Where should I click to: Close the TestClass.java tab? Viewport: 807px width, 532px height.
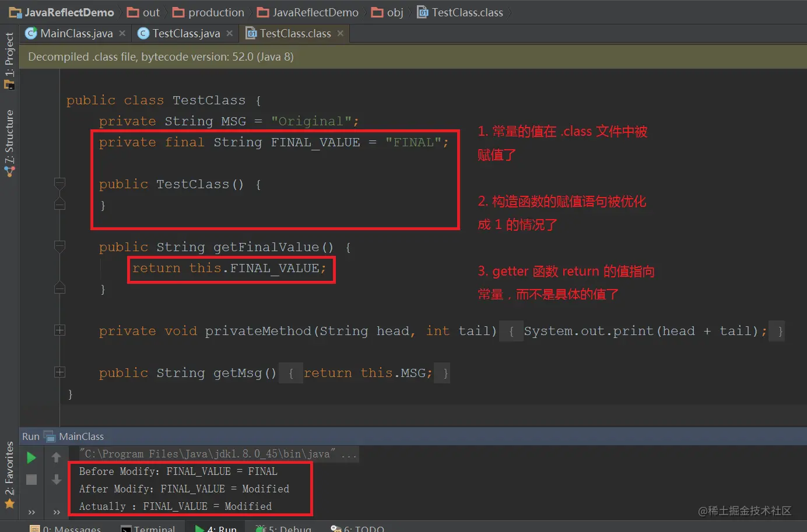click(230, 33)
